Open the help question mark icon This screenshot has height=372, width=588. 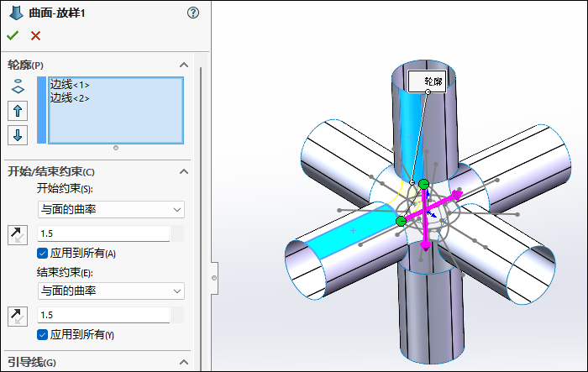click(x=193, y=13)
